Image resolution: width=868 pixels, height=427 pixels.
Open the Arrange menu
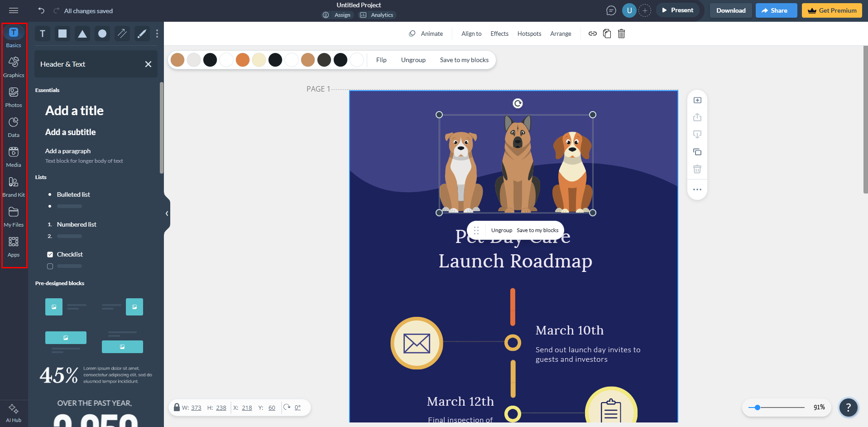pos(561,33)
